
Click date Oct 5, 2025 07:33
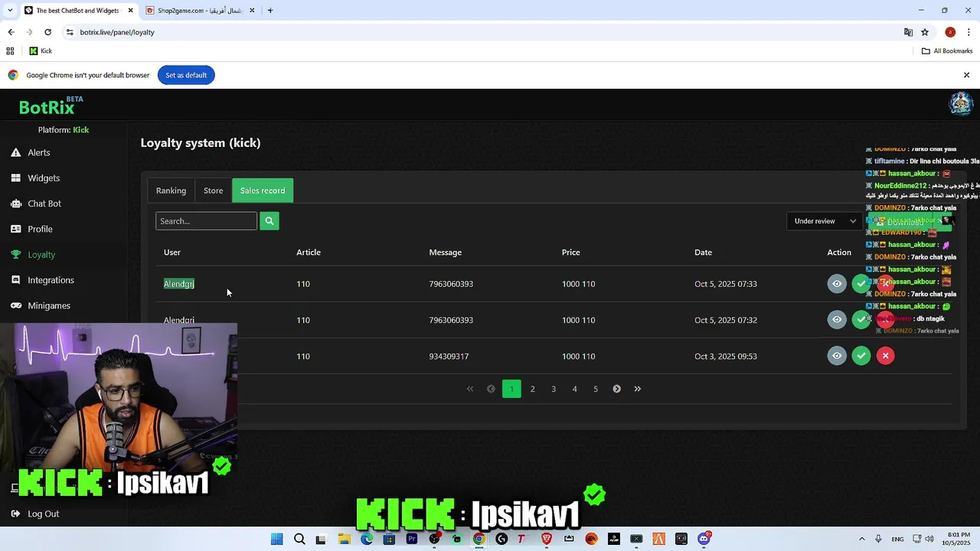[725, 284]
